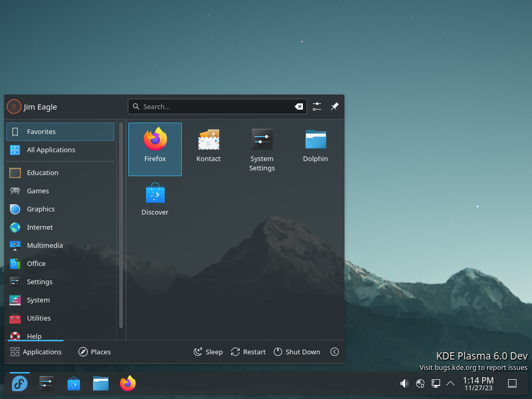
Task: Open the Games category
Action: (x=60, y=191)
